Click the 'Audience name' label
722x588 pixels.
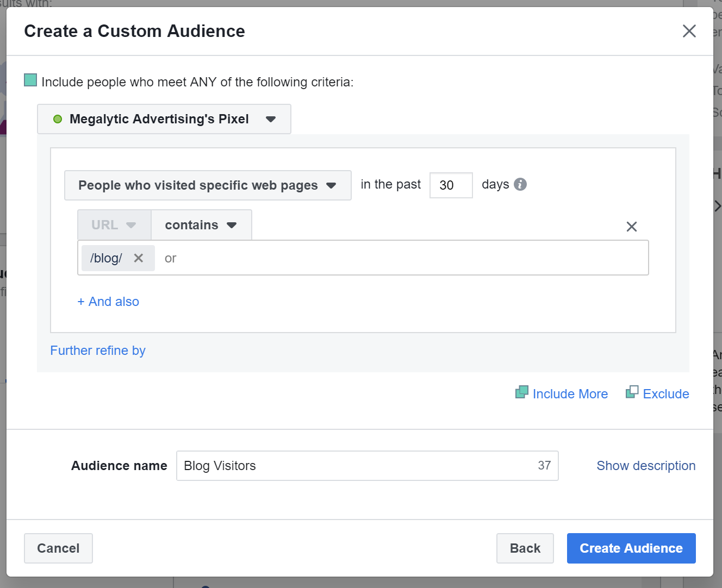point(119,466)
